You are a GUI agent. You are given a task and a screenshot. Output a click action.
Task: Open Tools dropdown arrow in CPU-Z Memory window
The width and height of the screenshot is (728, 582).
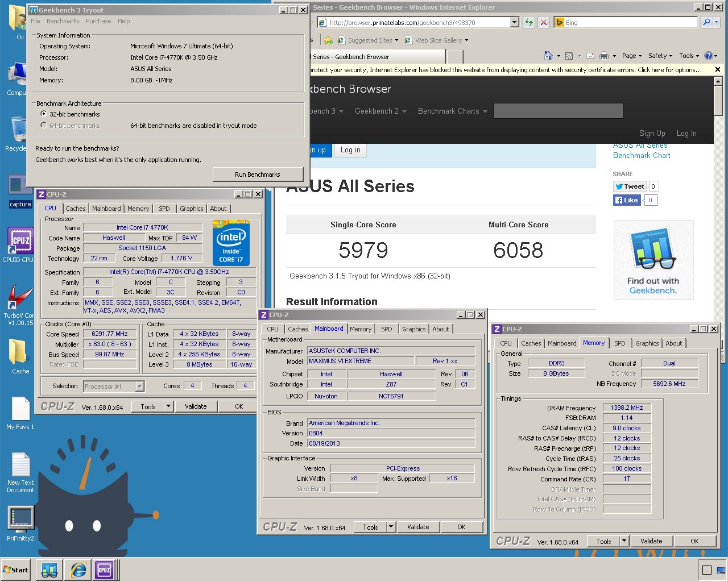coord(624,541)
